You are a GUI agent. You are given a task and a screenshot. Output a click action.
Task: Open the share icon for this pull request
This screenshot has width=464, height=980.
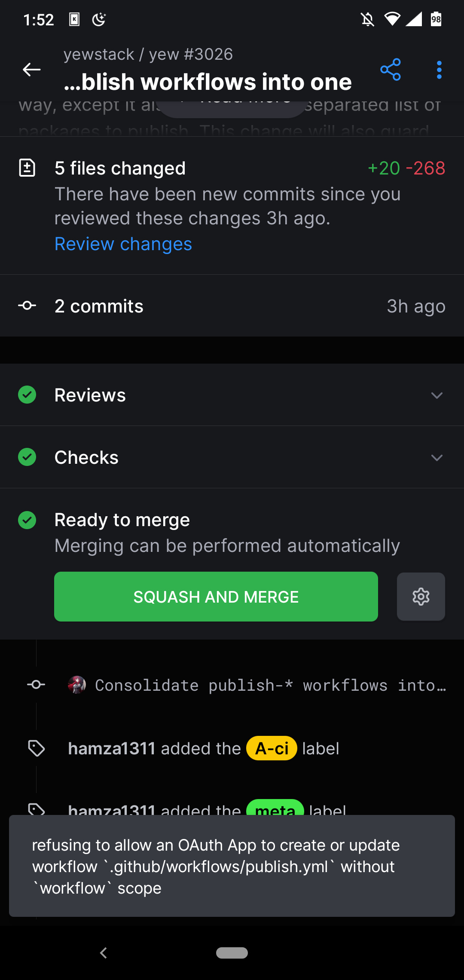point(391,69)
